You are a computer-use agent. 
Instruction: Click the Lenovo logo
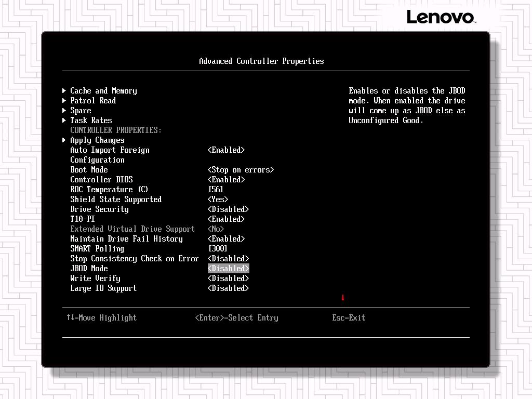[x=441, y=17]
